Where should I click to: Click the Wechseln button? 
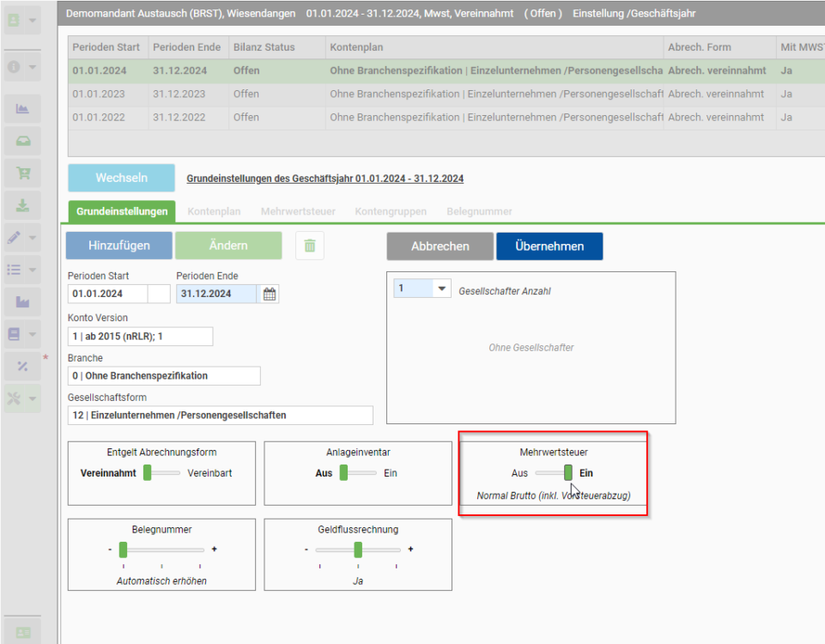pyautogui.click(x=122, y=178)
